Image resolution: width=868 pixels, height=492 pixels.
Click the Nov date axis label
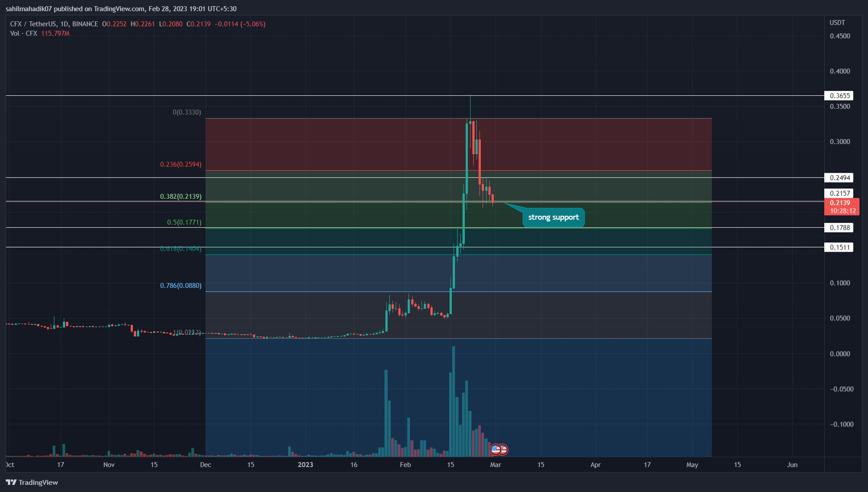pos(109,465)
